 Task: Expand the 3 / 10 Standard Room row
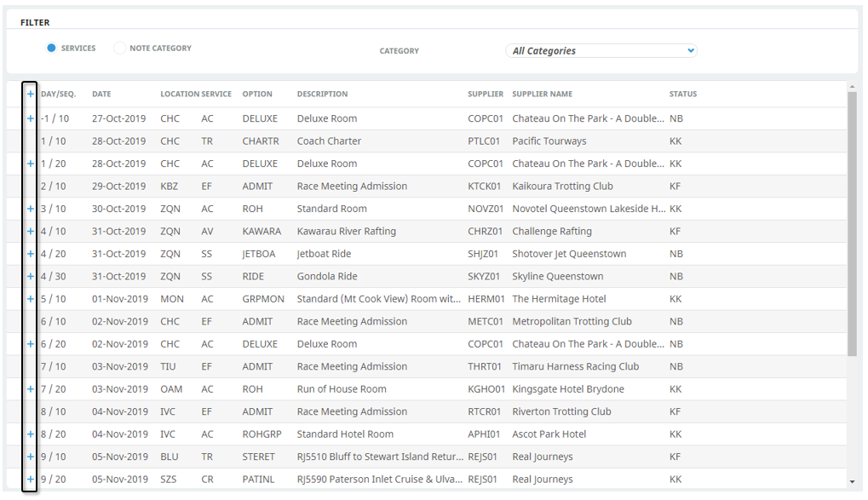[x=31, y=209]
